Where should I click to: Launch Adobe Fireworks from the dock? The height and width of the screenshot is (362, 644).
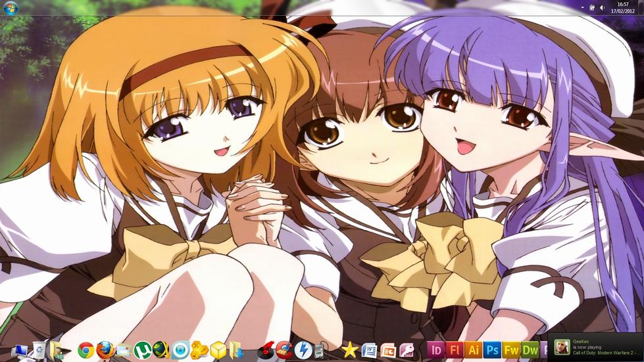pyautogui.click(x=511, y=350)
